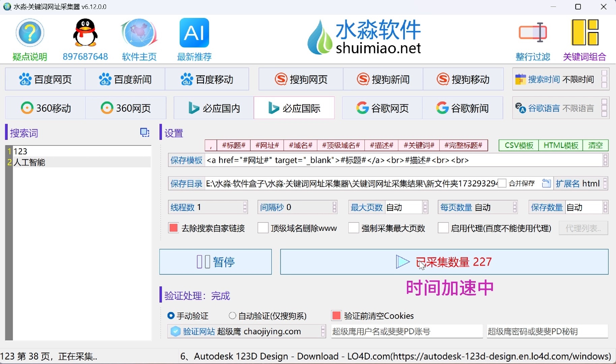Click the 暂停 pause button

[x=215, y=262]
